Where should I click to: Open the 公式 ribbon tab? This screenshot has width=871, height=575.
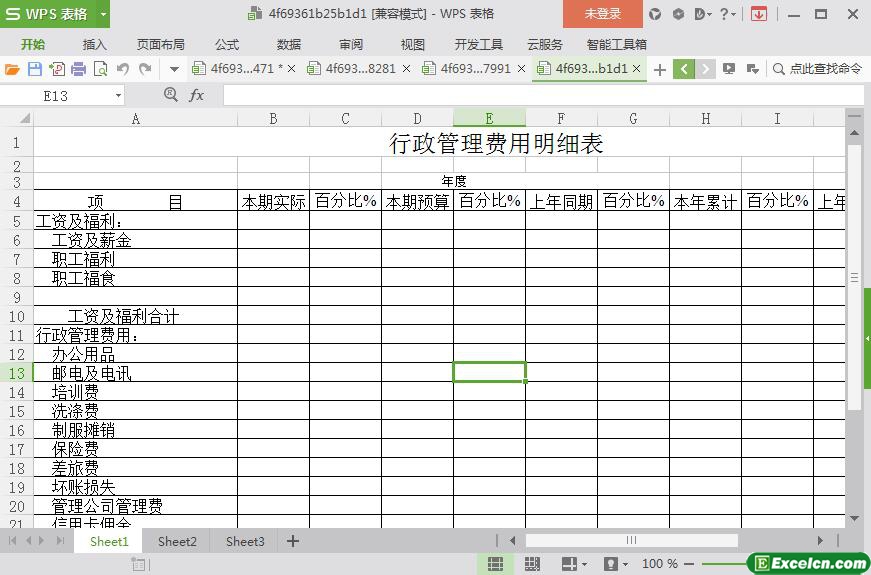pos(227,44)
